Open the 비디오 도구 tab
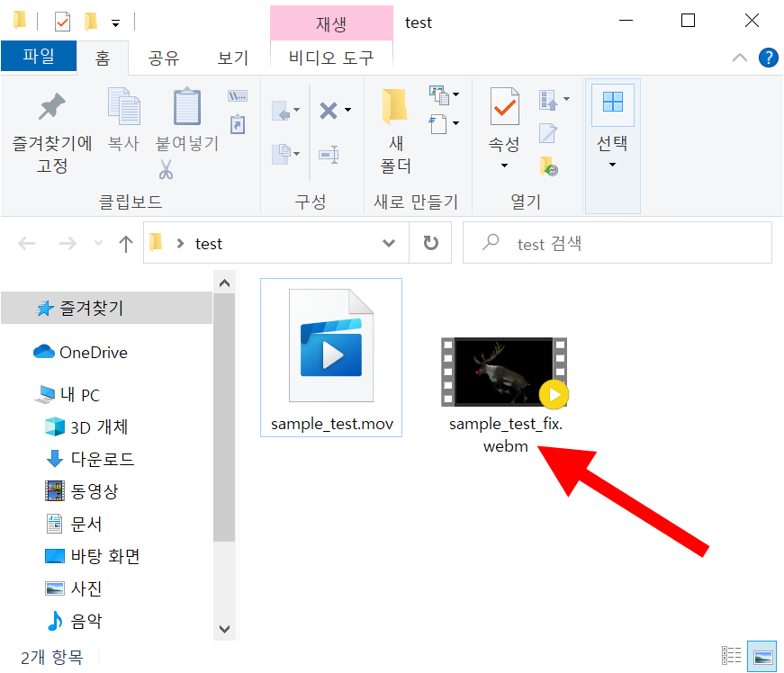This screenshot has width=784, height=673. (331, 58)
